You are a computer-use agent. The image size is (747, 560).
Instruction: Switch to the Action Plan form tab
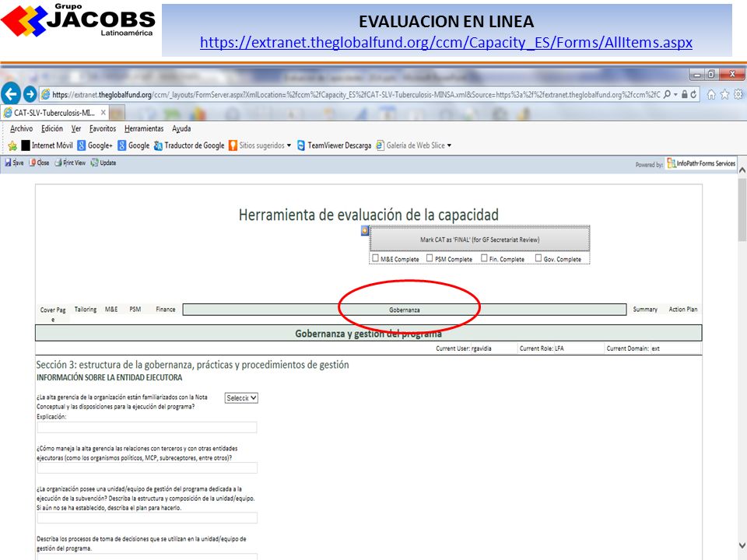coord(682,310)
